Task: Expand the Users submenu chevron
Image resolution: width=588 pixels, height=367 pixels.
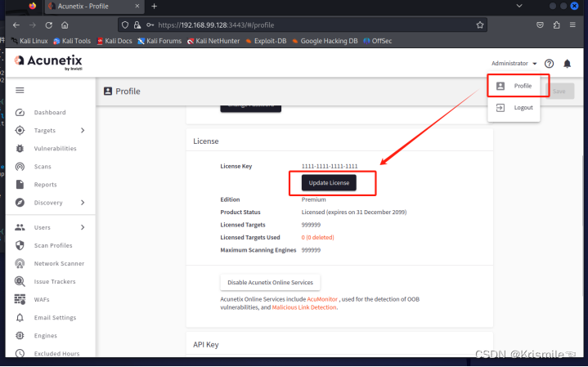Action: (x=83, y=227)
